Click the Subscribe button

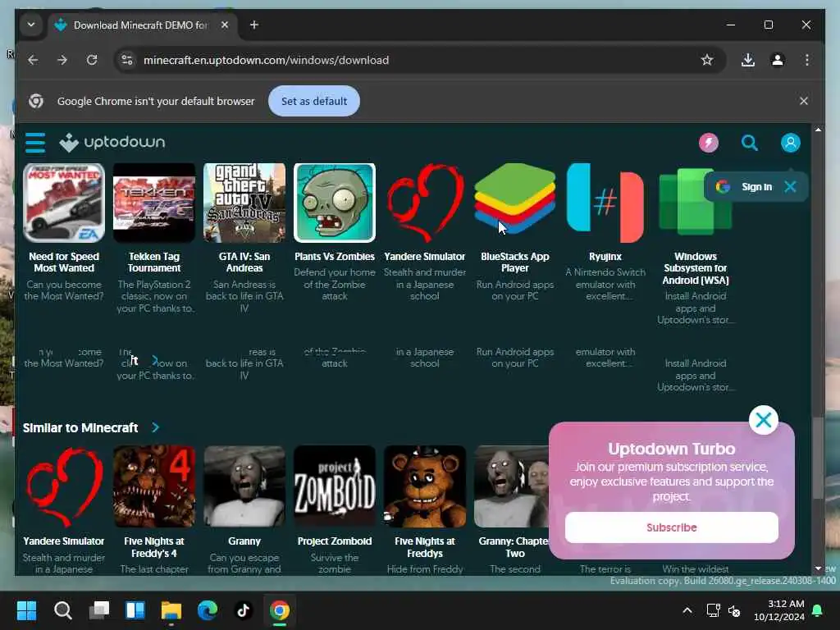point(671,527)
